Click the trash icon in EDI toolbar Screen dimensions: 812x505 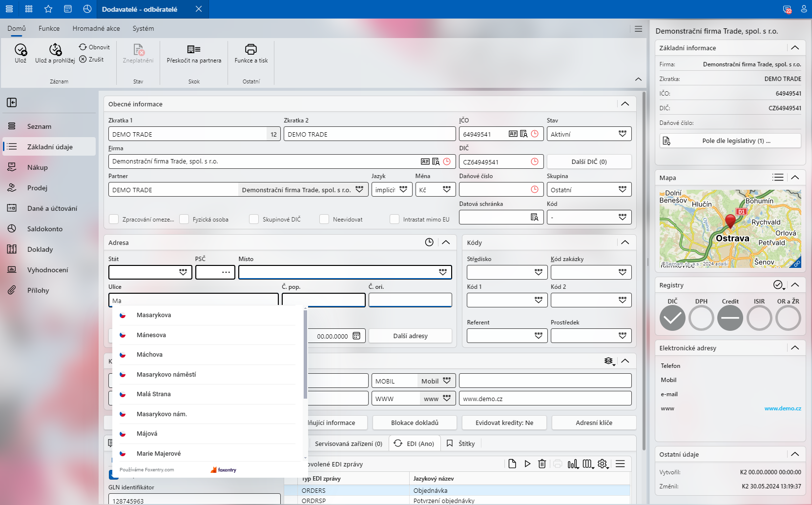(541, 464)
